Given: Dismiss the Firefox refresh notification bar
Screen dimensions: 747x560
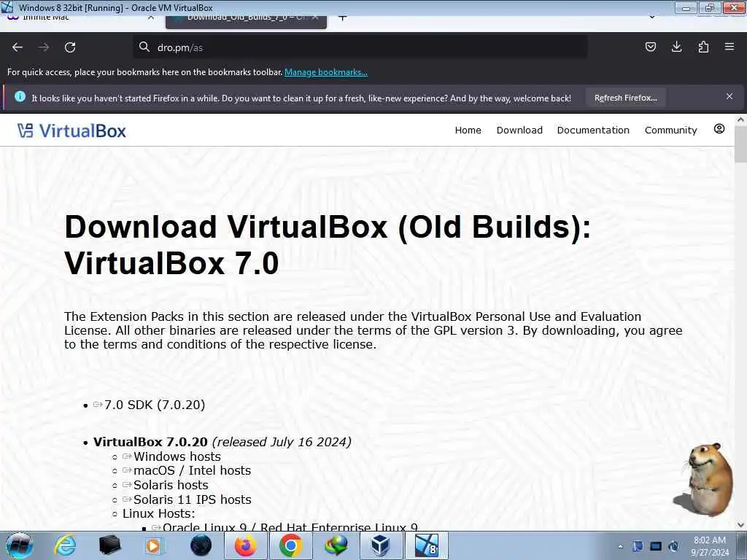Looking at the screenshot, I should 729,97.
